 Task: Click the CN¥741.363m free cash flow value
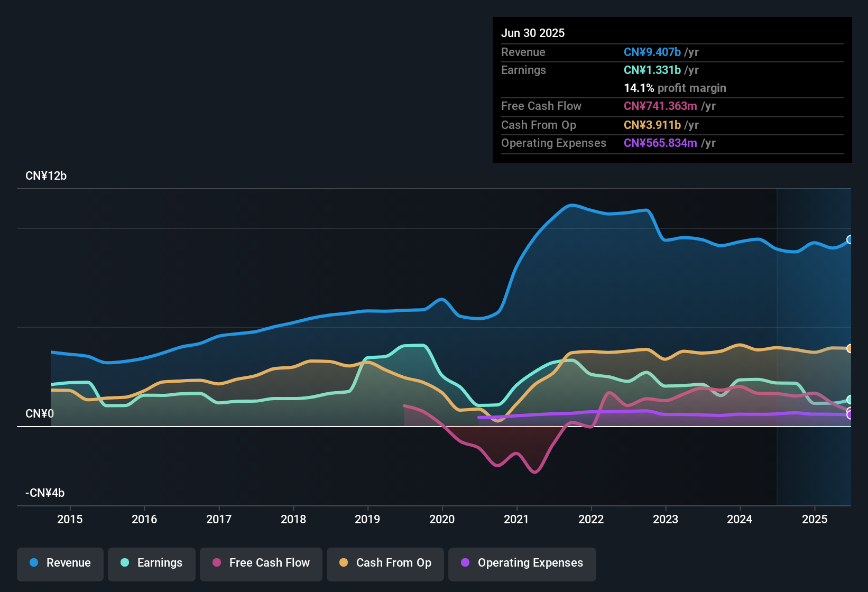coord(660,106)
